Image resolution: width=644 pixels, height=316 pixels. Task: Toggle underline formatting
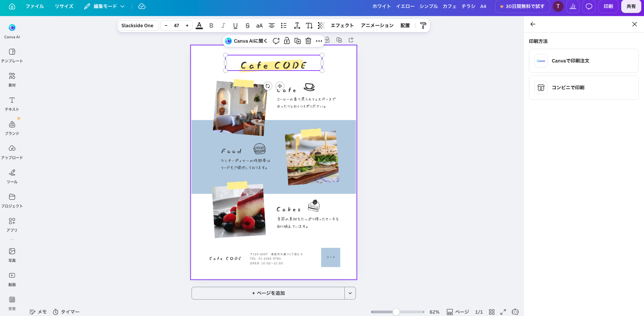pos(235,26)
